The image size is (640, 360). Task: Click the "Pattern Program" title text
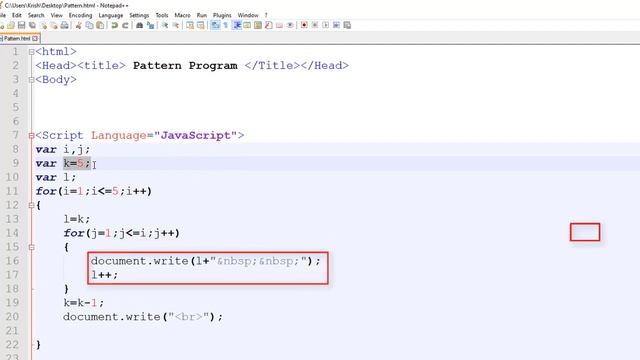(x=185, y=66)
